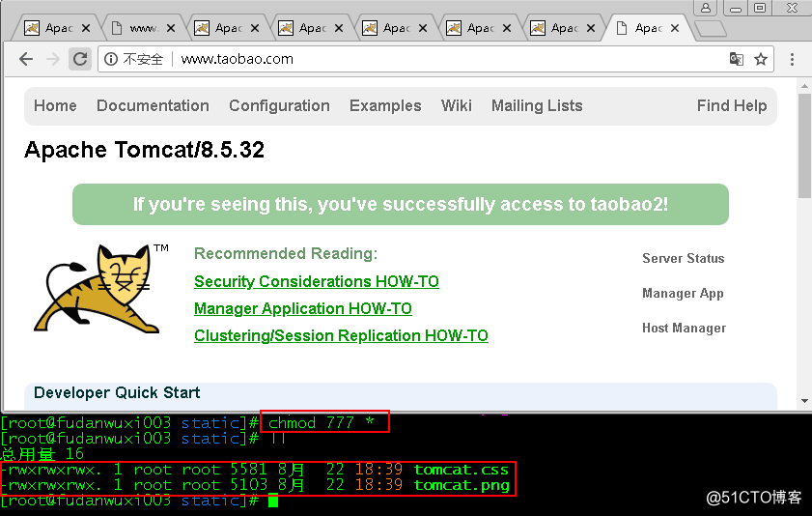812x516 pixels.
Task: Open a new tab with the blank tab button
Action: pyautogui.click(x=711, y=29)
